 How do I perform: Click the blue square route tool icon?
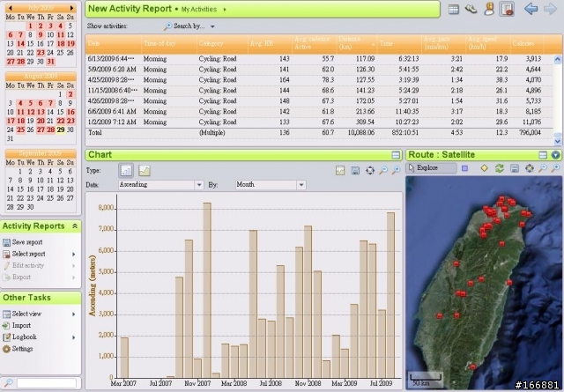[x=464, y=168]
